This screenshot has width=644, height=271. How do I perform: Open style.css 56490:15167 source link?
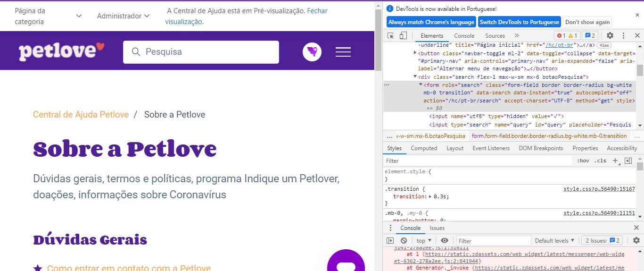click(x=599, y=189)
